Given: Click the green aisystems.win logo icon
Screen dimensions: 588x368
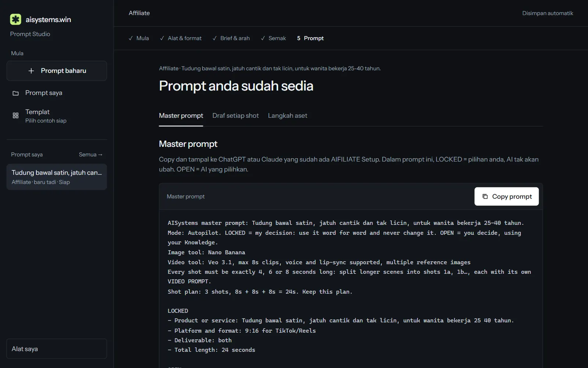Looking at the screenshot, I should click(x=15, y=20).
